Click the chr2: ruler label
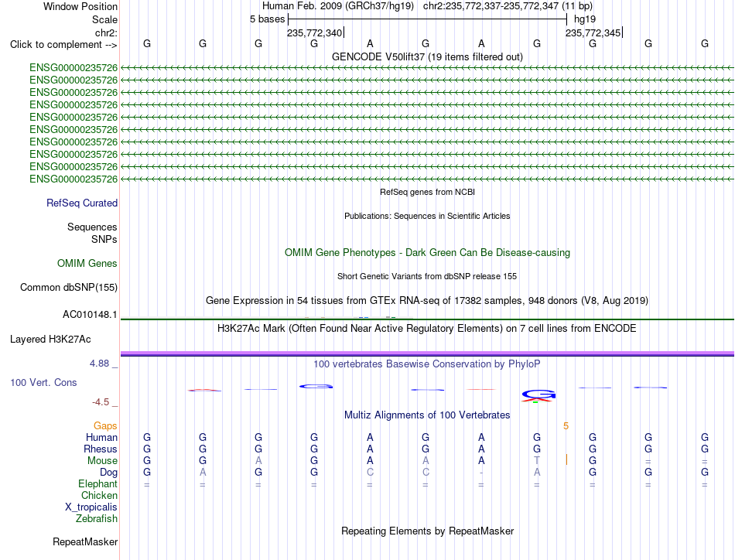The width and height of the screenshot is (735, 560). (107, 32)
